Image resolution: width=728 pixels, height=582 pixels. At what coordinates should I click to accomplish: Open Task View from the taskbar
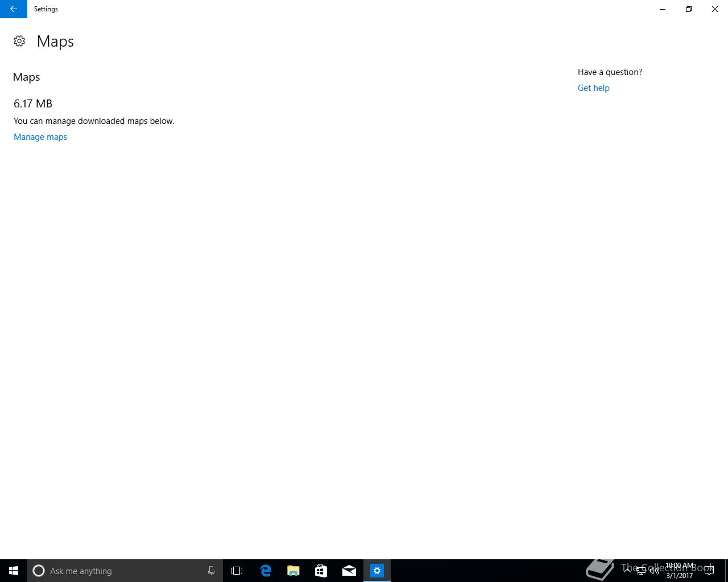[x=237, y=571]
